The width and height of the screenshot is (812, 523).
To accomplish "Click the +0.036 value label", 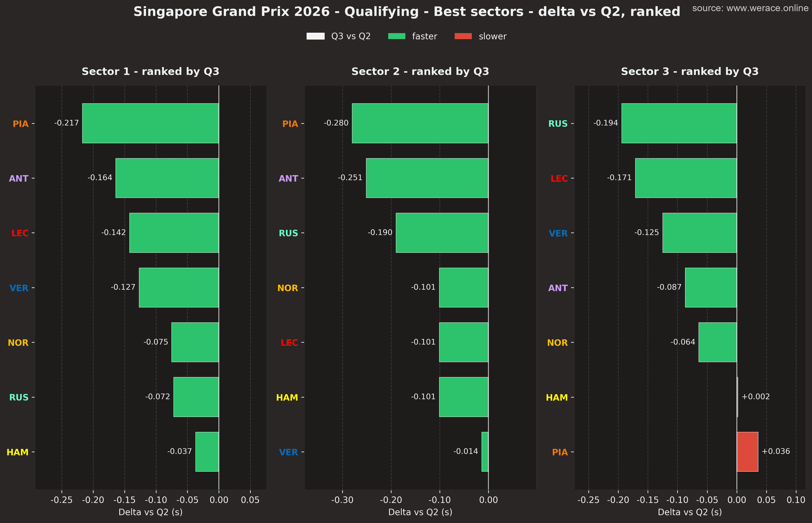I will click(776, 451).
